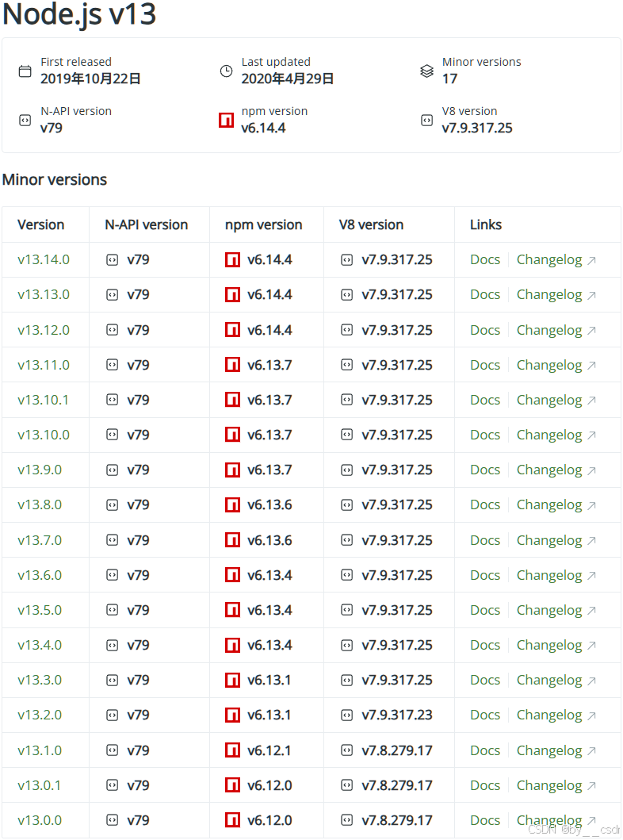Click the npm logo in the v13.3.0 row
The image size is (623, 840).
[x=232, y=680]
